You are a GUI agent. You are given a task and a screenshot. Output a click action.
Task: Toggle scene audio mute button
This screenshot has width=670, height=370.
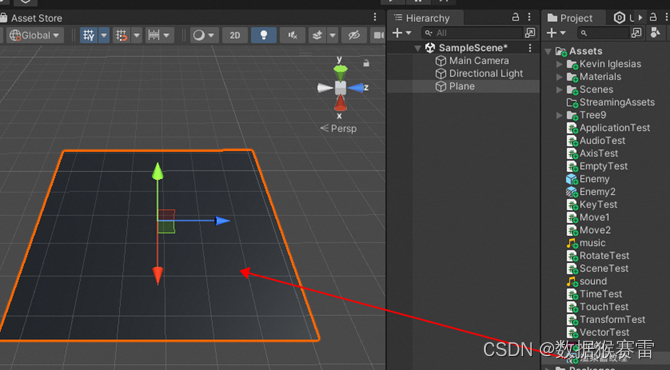[x=293, y=35]
